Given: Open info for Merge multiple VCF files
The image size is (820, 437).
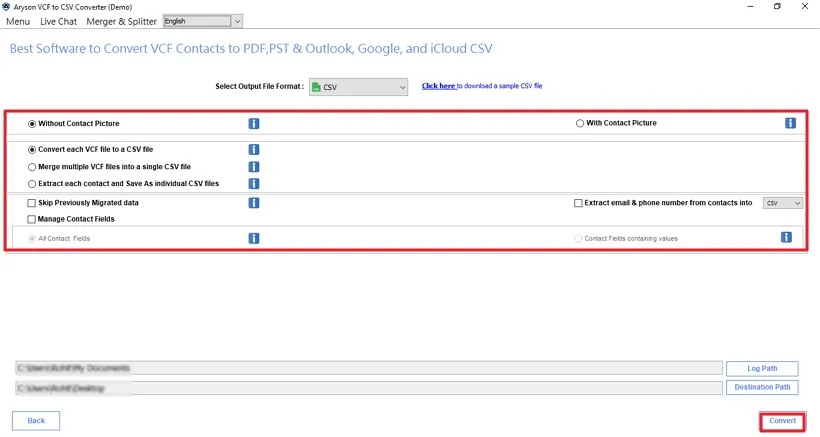Looking at the screenshot, I should [x=254, y=167].
